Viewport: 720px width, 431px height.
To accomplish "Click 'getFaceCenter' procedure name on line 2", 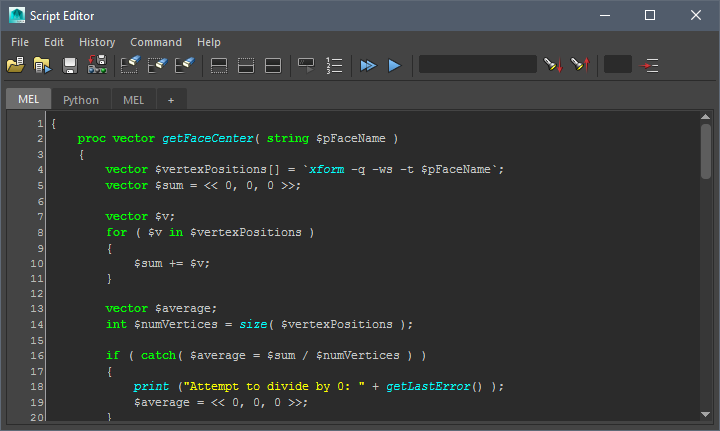I will (208, 138).
